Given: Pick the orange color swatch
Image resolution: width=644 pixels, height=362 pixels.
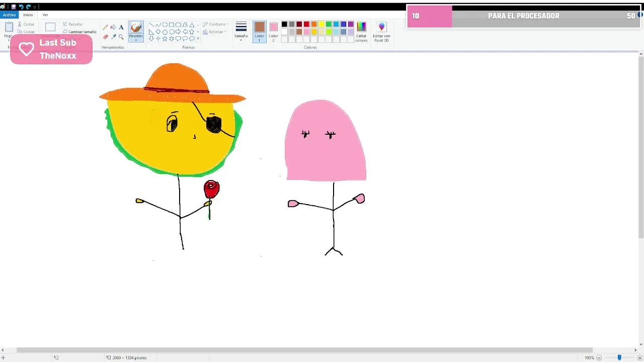Looking at the screenshot, I should (x=314, y=24).
